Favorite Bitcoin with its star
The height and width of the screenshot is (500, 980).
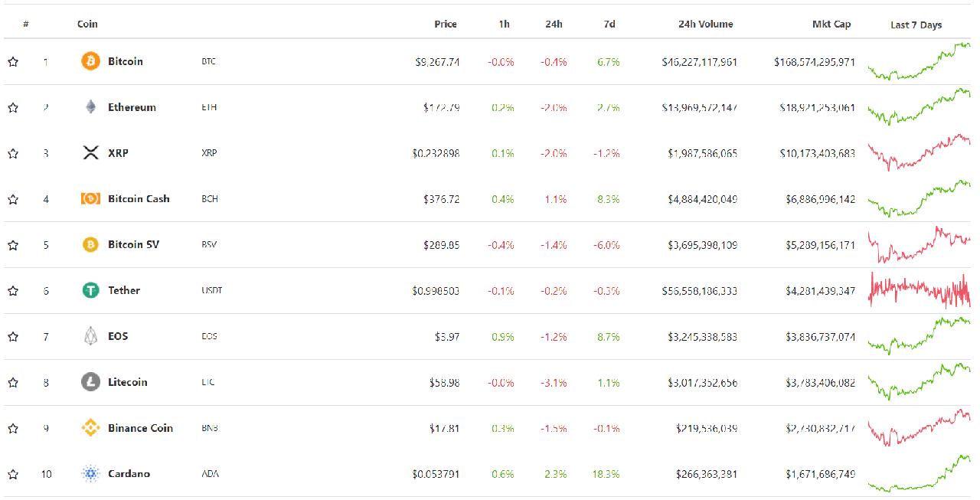[13, 62]
